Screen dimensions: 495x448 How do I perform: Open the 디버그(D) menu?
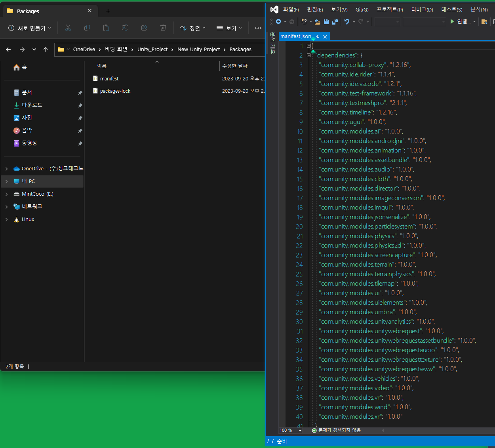pyautogui.click(x=422, y=10)
